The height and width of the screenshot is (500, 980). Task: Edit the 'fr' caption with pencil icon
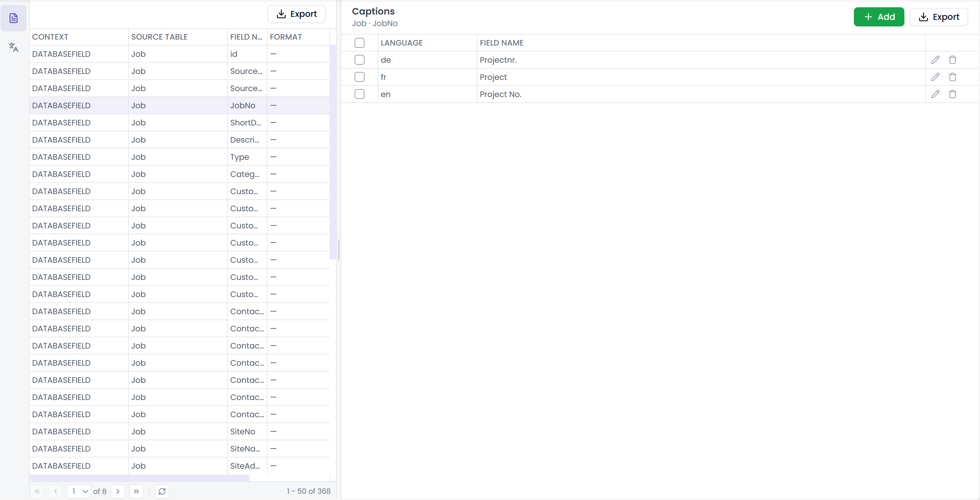935,77
